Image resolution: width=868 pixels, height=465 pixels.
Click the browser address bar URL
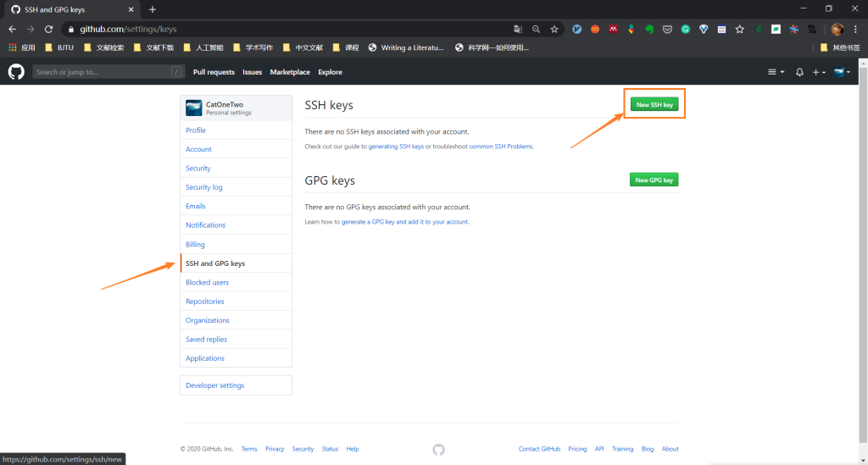coord(129,30)
